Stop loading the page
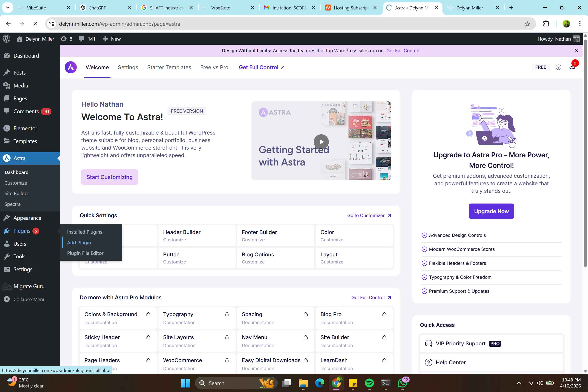The width and height of the screenshot is (588, 392). point(35,24)
